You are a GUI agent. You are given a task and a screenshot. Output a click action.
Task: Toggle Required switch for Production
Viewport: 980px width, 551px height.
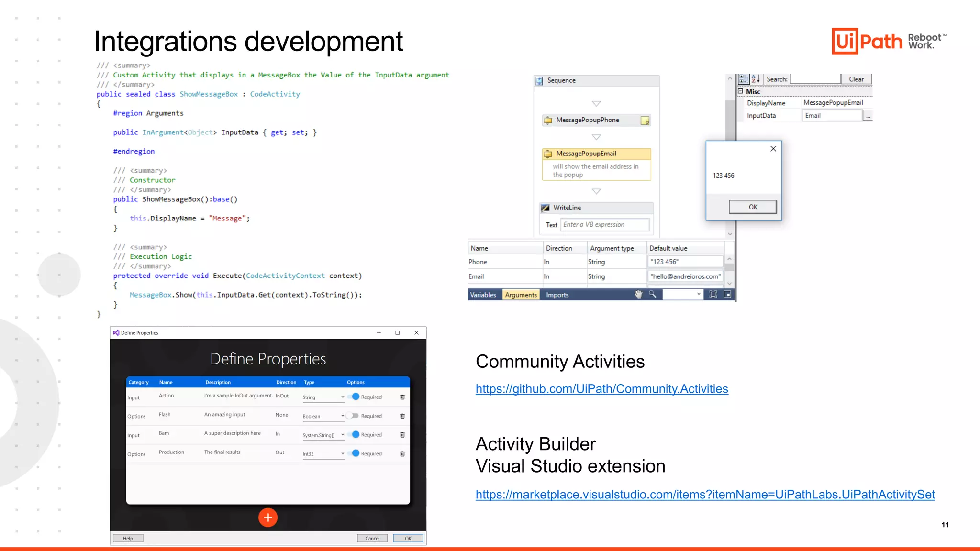point(354,453)
